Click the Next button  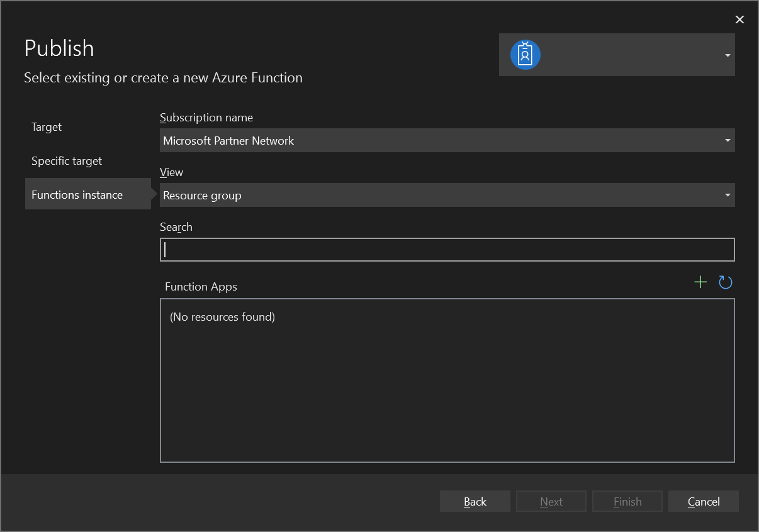(551, 501)
